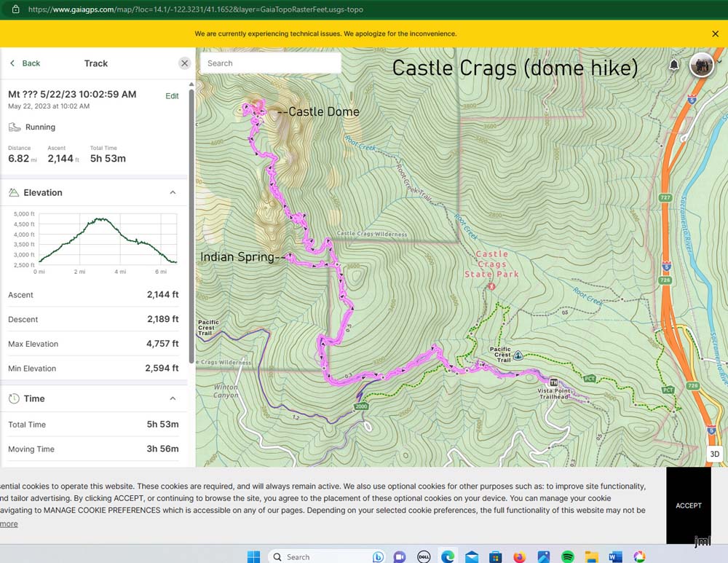728x563 pixels.
Task: Click the Pacific Crest Trail campground icon
Action: tap(518, 355)
